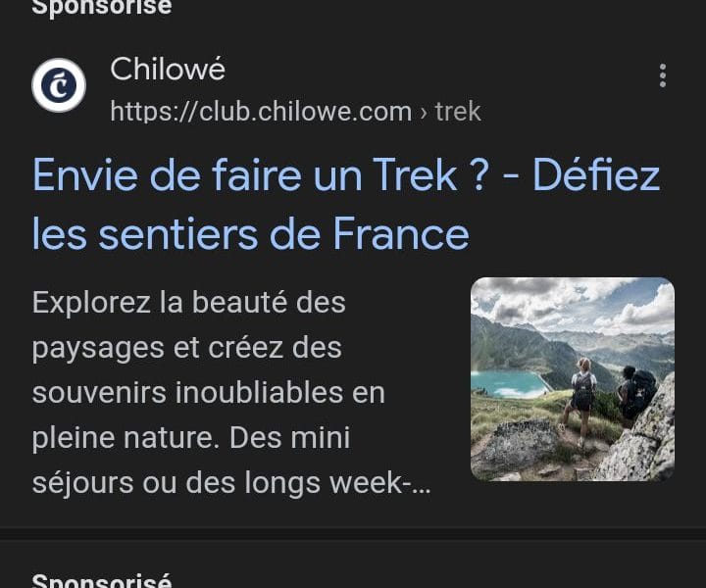Image resolution: width=706 pixels, height=588 pixels.
Task: Tap 'les sentiers de France' headline line
Action: pyautogui.click(x=251, y=234)
